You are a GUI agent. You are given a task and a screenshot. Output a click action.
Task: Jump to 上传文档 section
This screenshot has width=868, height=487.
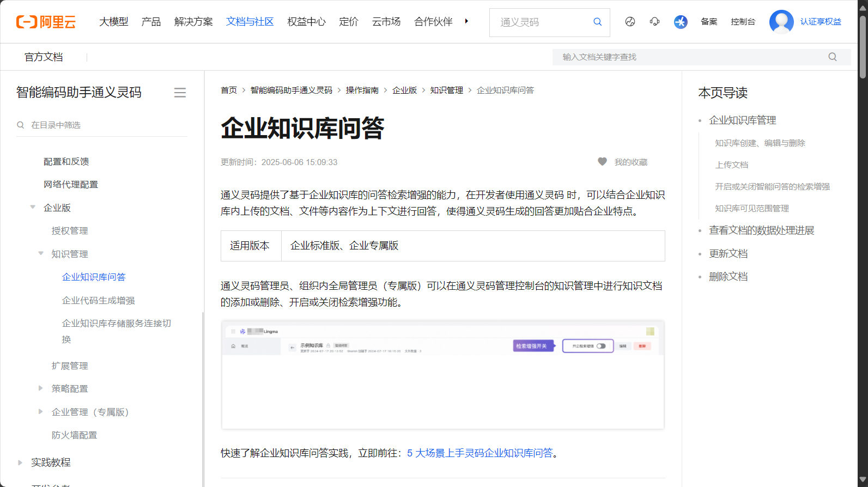732,165
